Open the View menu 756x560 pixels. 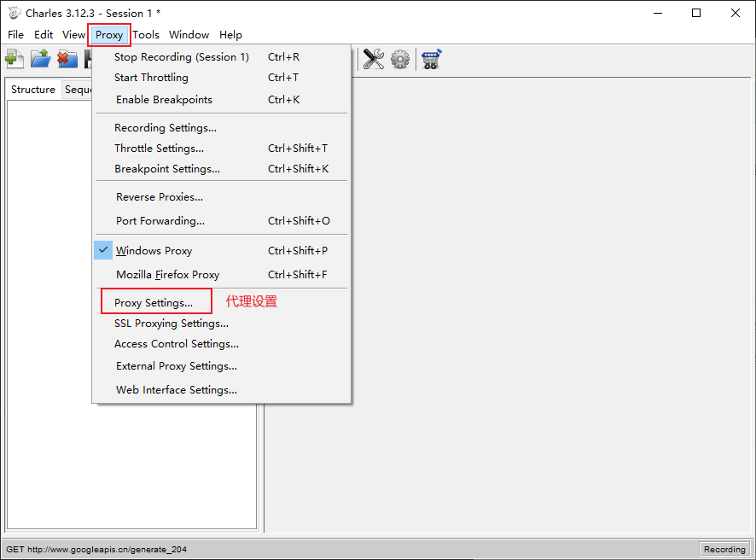pos(73,35)
